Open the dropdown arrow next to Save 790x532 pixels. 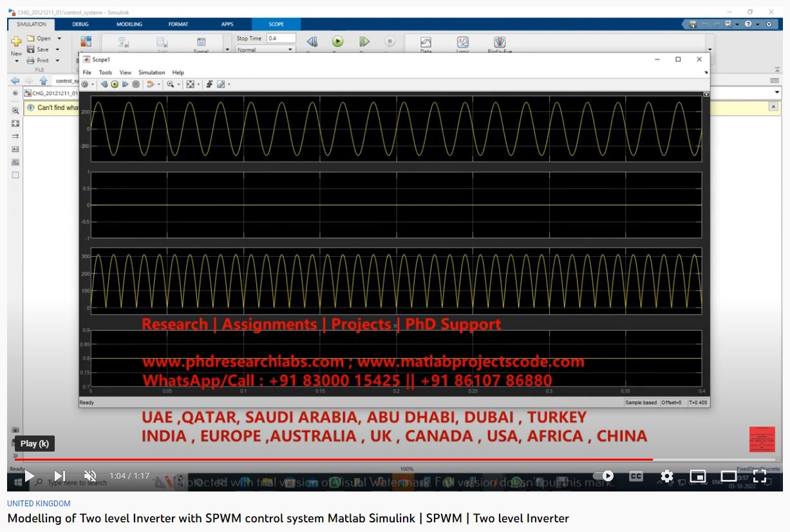(x=57, y=50)
